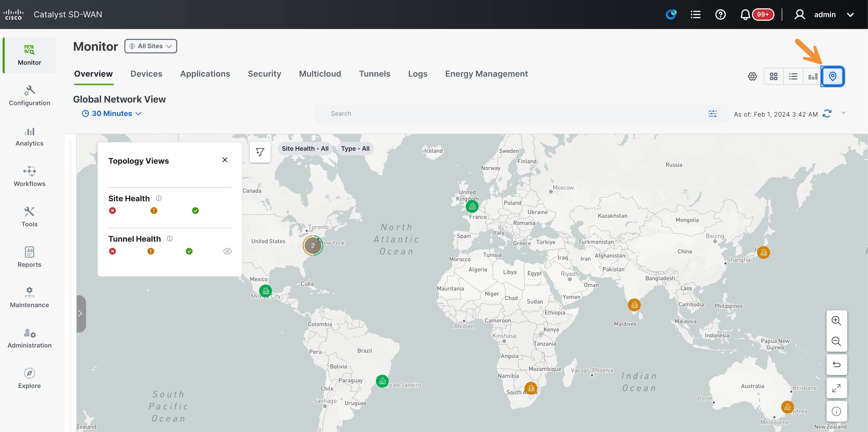868x432 pixels.
Task: Open dashboard settings gear icon
Action: tap(752, 76)
